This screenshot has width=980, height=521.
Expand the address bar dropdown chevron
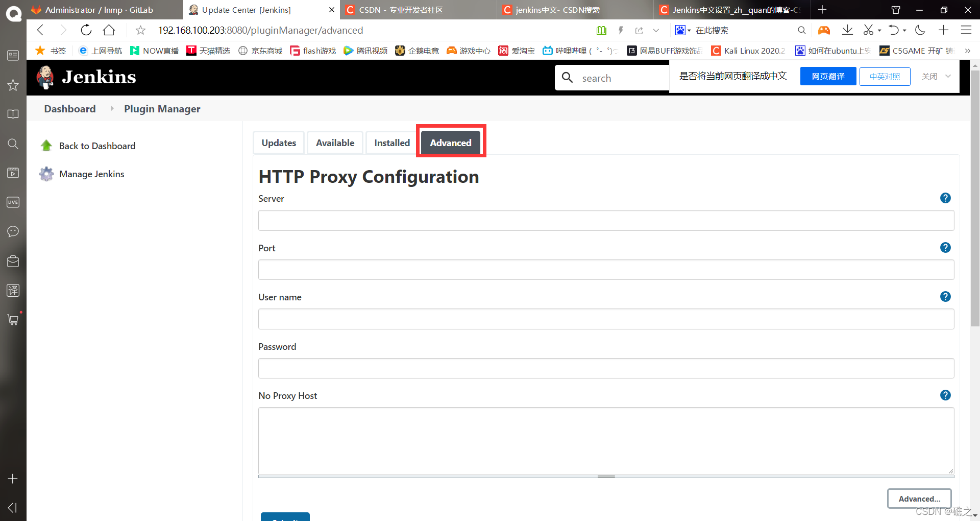[x=656, y=31]
